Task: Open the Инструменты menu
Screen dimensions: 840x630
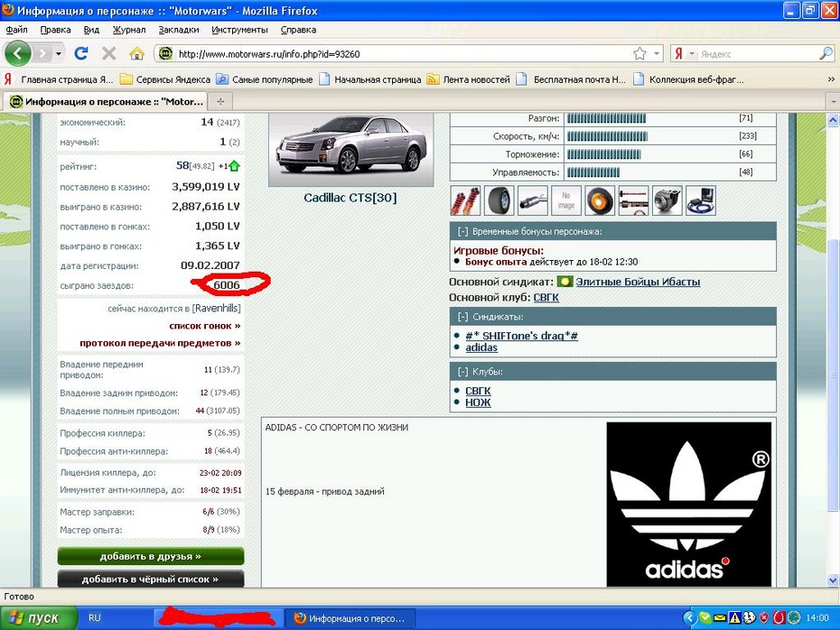Action: [239, 30]
